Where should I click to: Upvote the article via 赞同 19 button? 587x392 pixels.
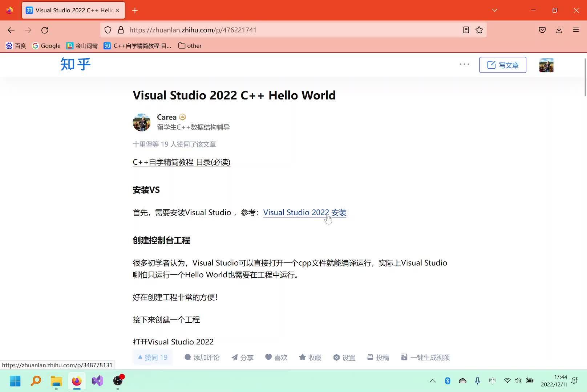(152, 357)
